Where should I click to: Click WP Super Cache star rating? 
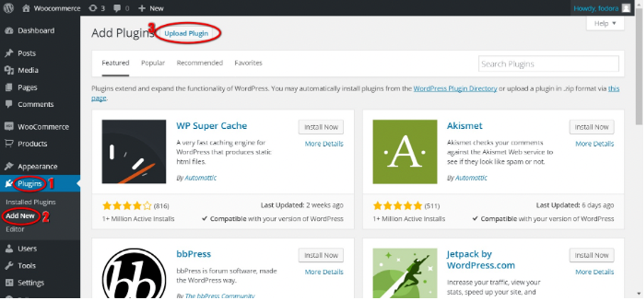coord(127,205)
